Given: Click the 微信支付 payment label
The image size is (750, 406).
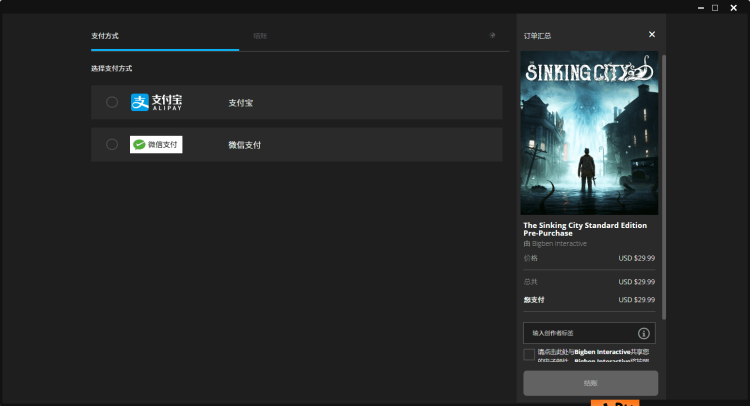Looking at the screenshot, I should 244,145.
